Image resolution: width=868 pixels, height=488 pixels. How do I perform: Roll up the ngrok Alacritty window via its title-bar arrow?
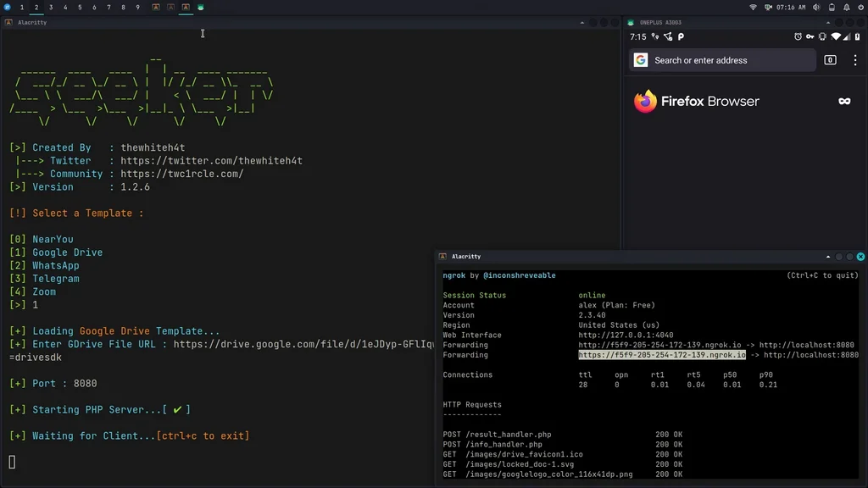[x=828, y=257]
